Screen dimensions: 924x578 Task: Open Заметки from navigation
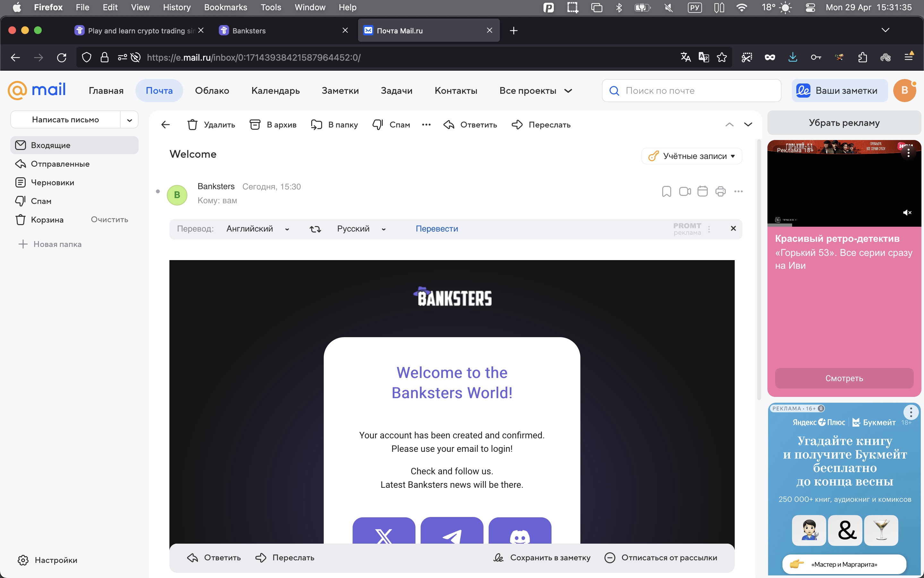point(340,91)
